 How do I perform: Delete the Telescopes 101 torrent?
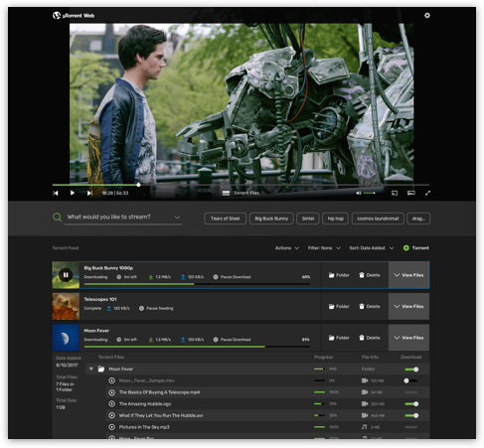click(x=370, y=306)
